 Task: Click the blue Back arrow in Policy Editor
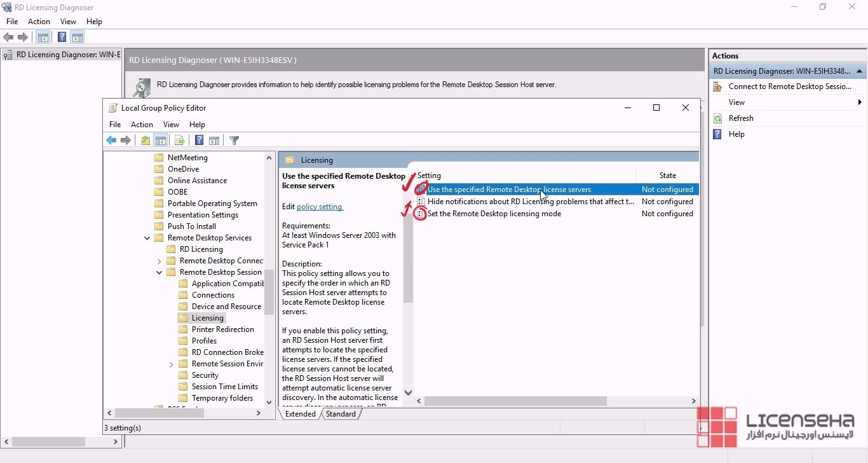tap(111, 141)
